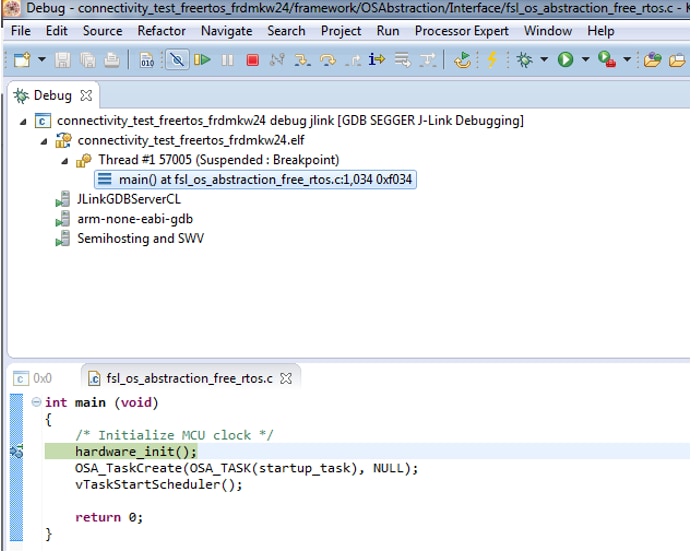Open dropdown arrow next to Debug bug icon

[x=544, y=60]
